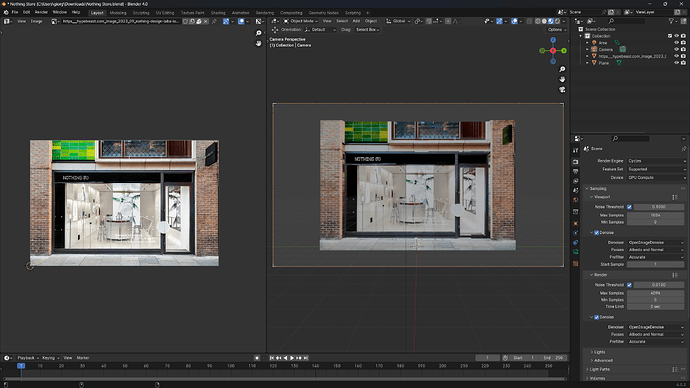Adjust viewport Max Samples field
The image size is (690, 388).
click(655, 216)
